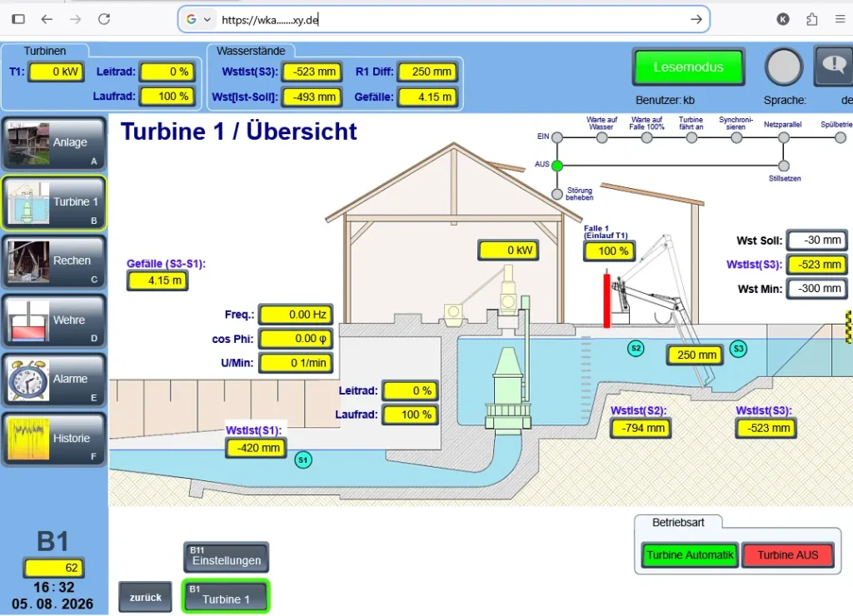Click the WstIst(S1) -420 mm value

[x=256, y=449]
